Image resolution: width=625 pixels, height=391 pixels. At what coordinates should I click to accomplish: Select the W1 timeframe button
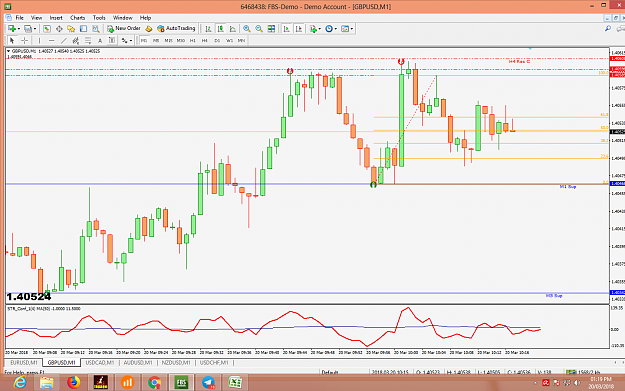coord(229,40)
